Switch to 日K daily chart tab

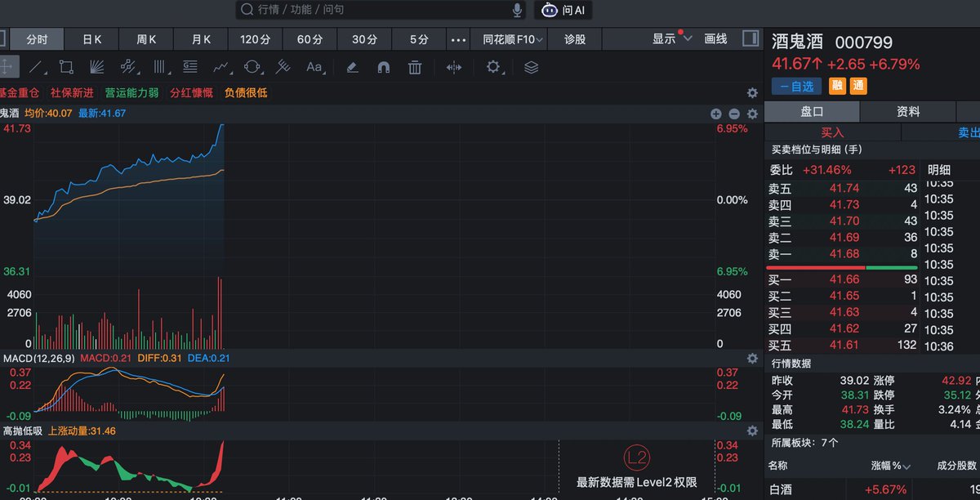pos(91,39)
